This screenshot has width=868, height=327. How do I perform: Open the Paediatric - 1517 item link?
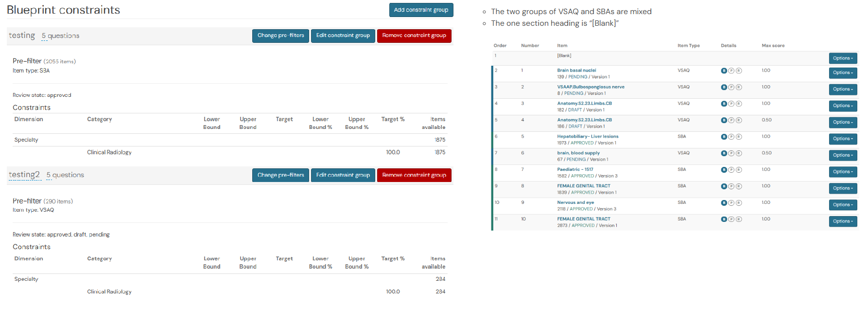point(575,170)
